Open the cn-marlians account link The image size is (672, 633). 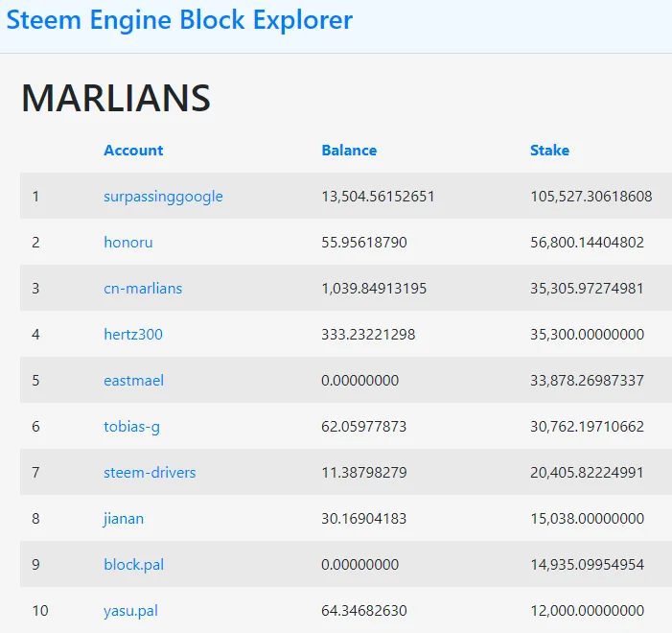click(x=143, y=288)
